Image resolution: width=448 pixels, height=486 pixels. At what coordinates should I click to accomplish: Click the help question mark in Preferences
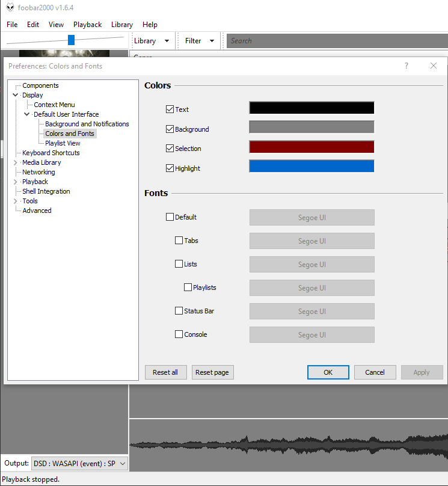click(407, 66)
